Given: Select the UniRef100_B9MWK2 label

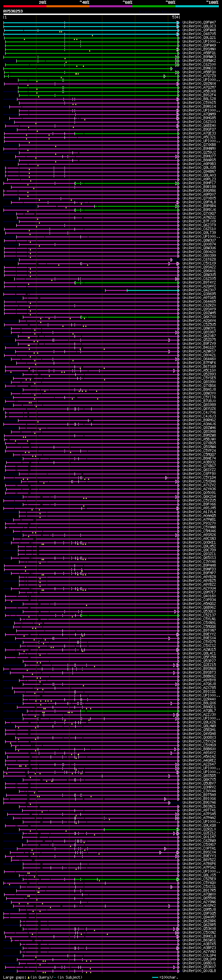Looking at the screenshot, I should [x=199, y=60].
